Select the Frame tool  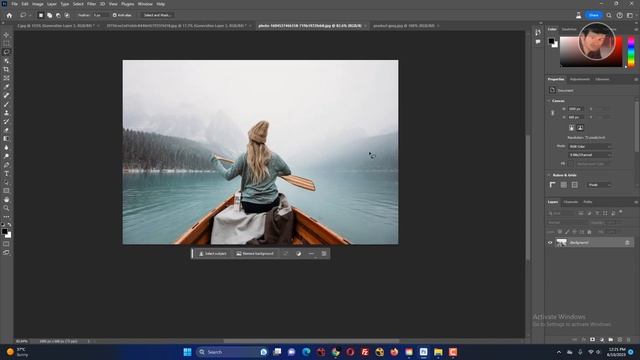6,78
